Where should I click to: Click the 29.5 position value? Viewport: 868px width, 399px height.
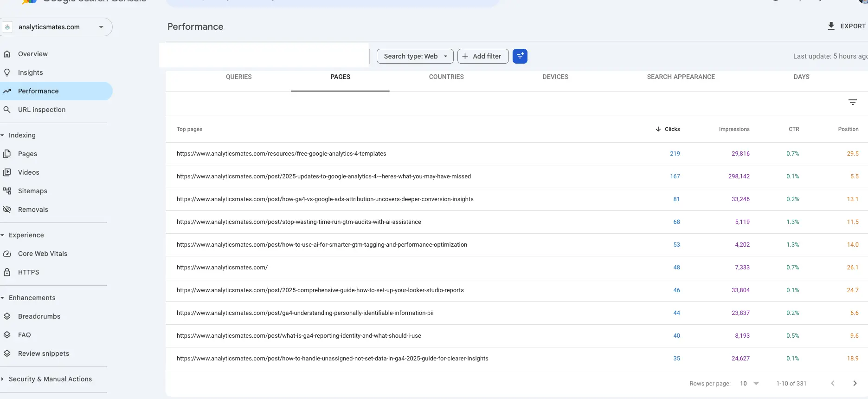point(853,154)
